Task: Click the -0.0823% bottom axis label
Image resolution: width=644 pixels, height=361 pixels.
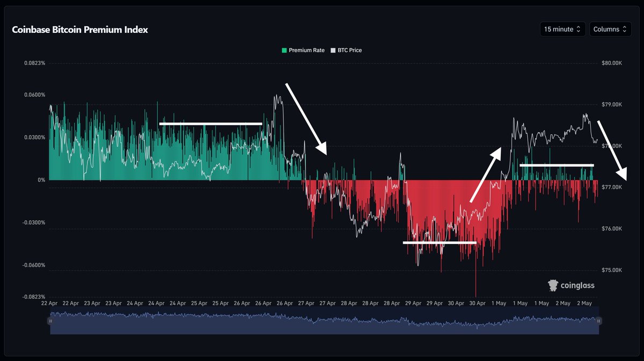Action: [x=34, y=297]
